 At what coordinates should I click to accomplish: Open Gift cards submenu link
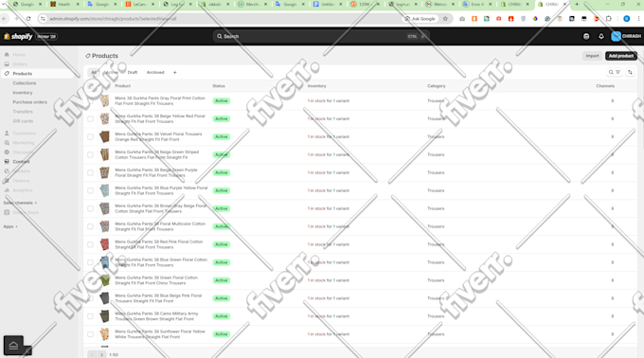pos(23,121)
